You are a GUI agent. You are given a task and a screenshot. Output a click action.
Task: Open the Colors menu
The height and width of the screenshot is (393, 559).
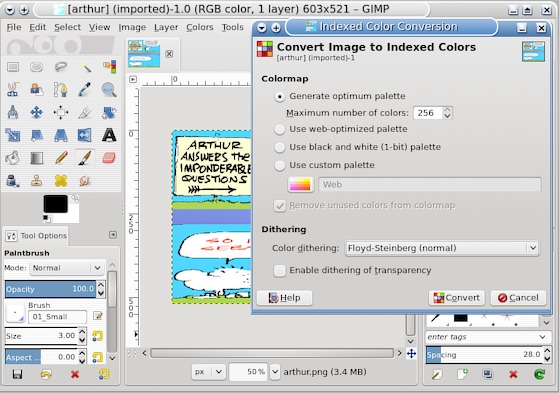click(200, 27)
